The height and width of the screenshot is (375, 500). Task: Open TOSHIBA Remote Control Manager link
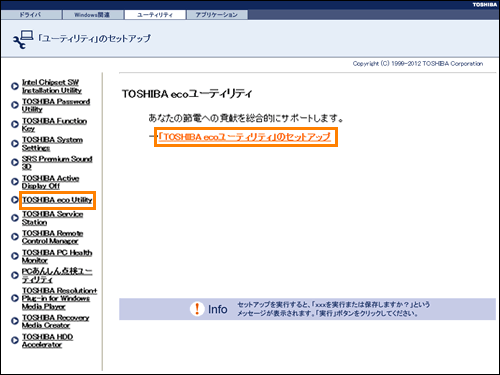(x=52, y=237)
